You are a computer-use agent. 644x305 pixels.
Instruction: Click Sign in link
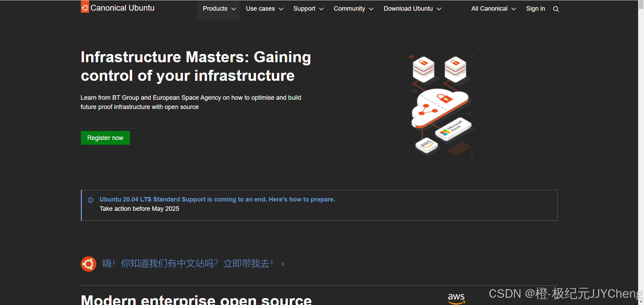pyautogui.click(x=535, y=9)
